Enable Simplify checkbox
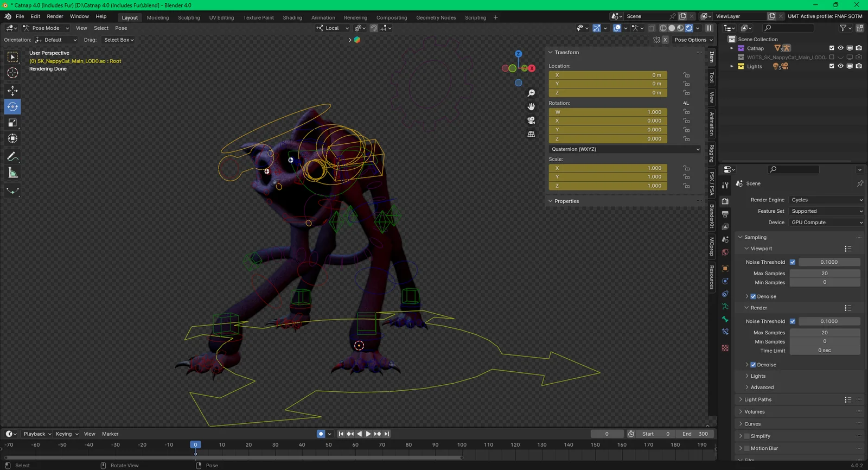The height and width of the screenshot is (470, 868). click(746, 436)
